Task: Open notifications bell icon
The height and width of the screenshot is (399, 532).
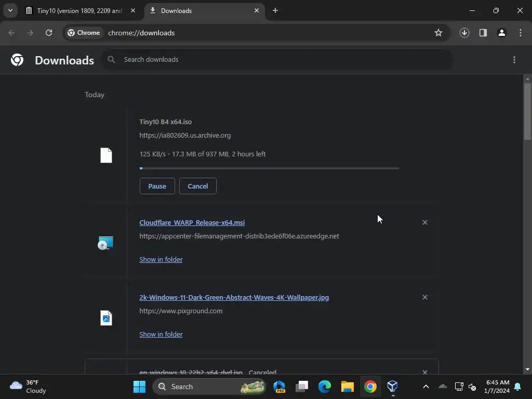Action: coord(518,387)
